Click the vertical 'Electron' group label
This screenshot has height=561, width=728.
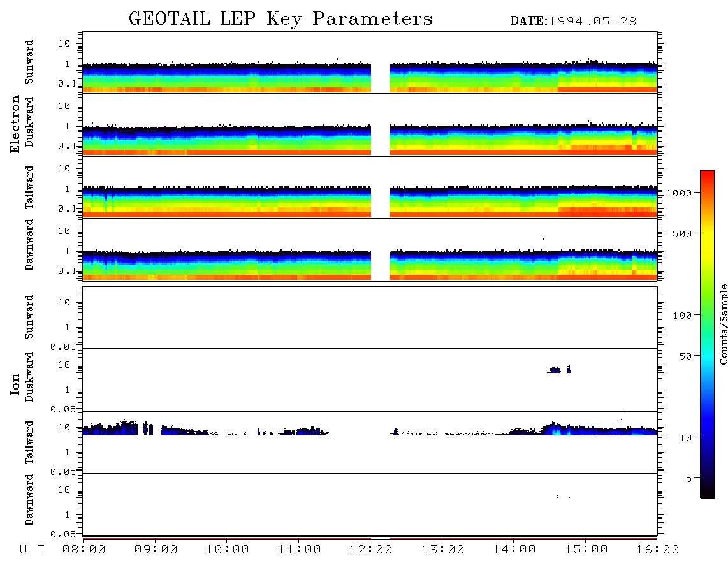(x=15, y=124)
